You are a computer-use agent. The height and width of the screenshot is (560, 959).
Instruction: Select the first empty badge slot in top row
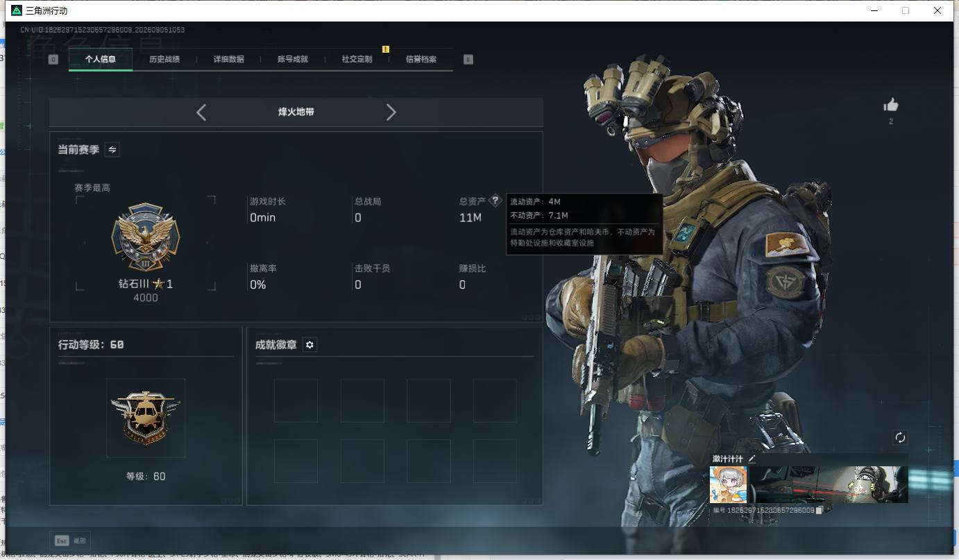coord(296,400)
